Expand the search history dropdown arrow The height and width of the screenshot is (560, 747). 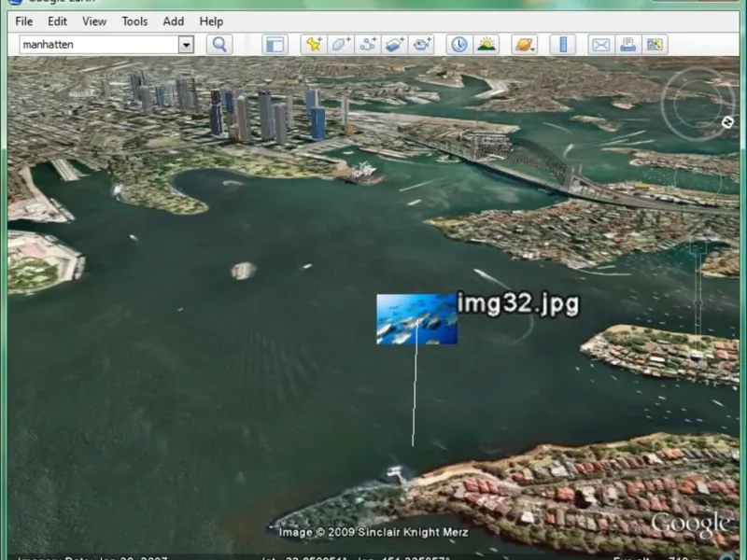pyautogui.click(x=186, y=45)
